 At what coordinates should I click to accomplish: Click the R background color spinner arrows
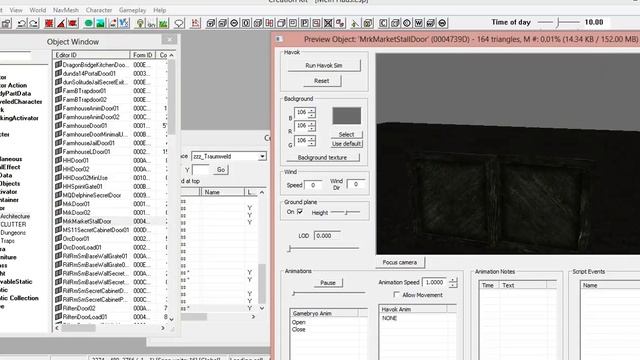tap(311, 126)
